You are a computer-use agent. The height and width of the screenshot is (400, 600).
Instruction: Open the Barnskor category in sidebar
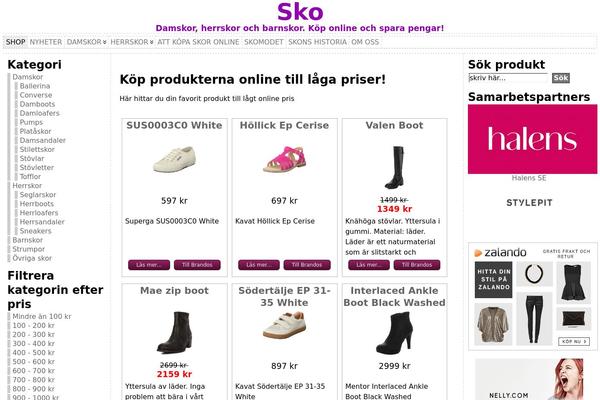(x=28, y=240)
